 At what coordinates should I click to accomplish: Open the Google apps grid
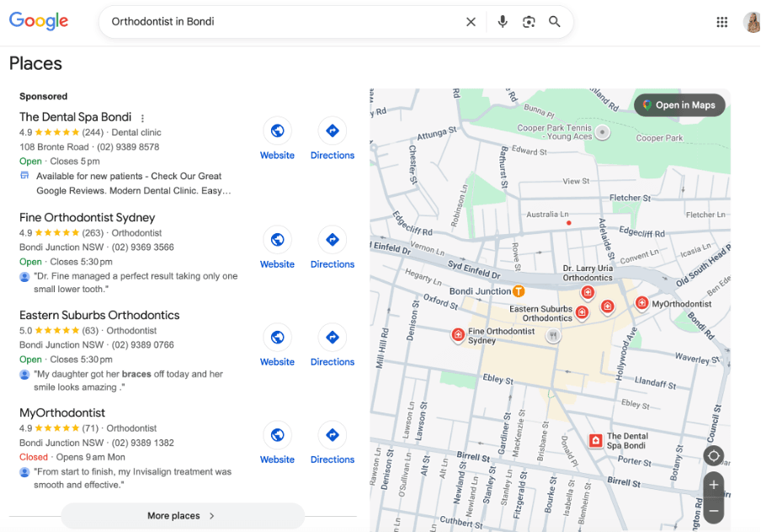click(721, 22)
